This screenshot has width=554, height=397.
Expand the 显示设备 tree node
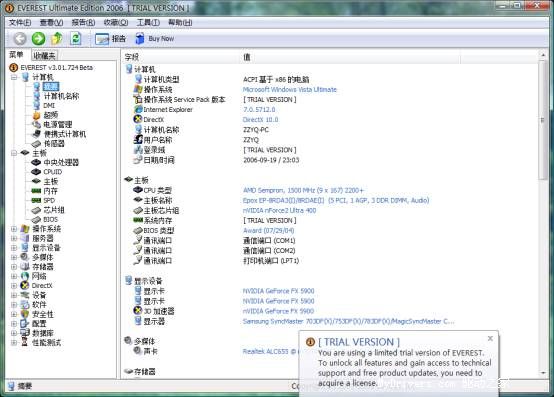point(14,248)
